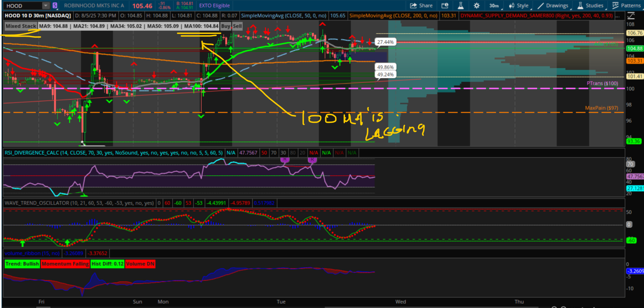The width and height of the screenshot is (644, 308).
Task: Expand the 30m timeframe selector
Action: pyautogui.click(x=494, y=5)
